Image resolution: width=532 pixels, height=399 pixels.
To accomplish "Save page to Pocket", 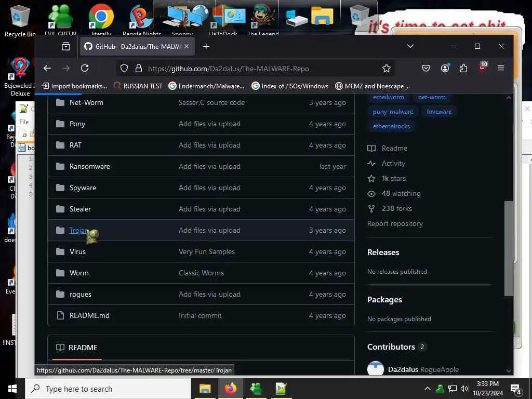I will pyautogui.click(x=426, y=68).
